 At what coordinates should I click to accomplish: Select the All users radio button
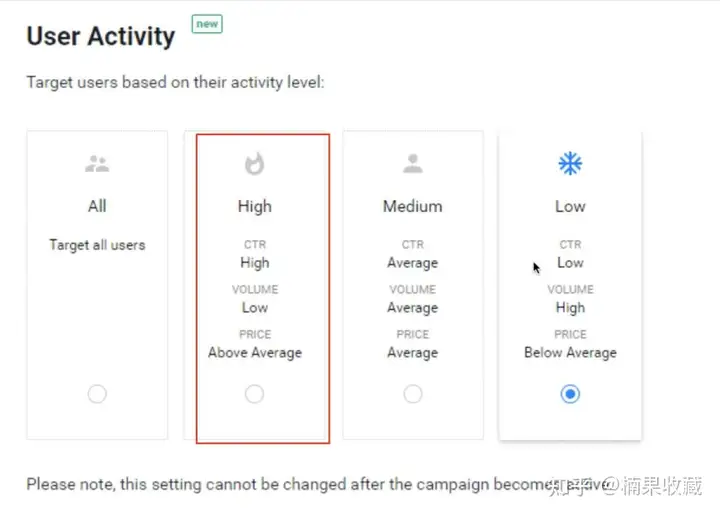(97, 394)
